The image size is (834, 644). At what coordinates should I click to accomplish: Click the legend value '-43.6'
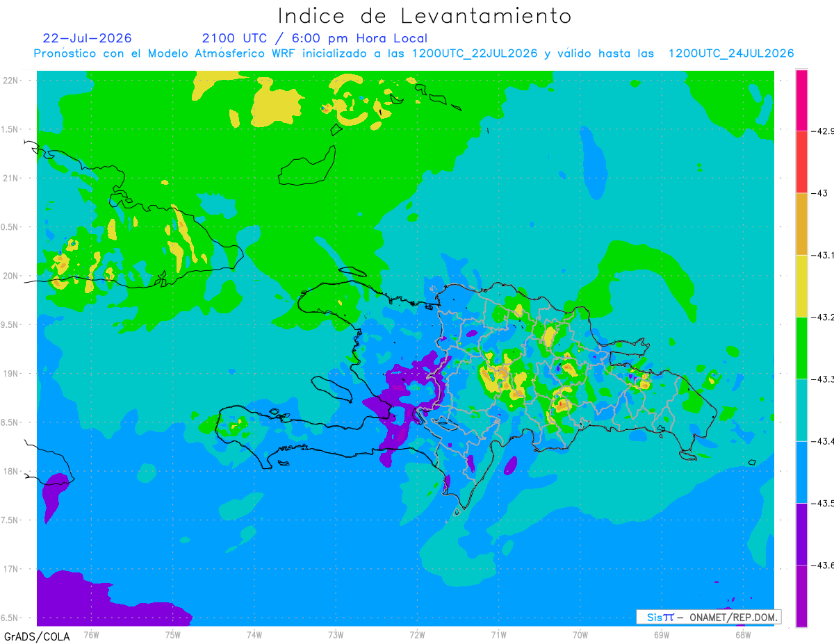click(823, 565)
